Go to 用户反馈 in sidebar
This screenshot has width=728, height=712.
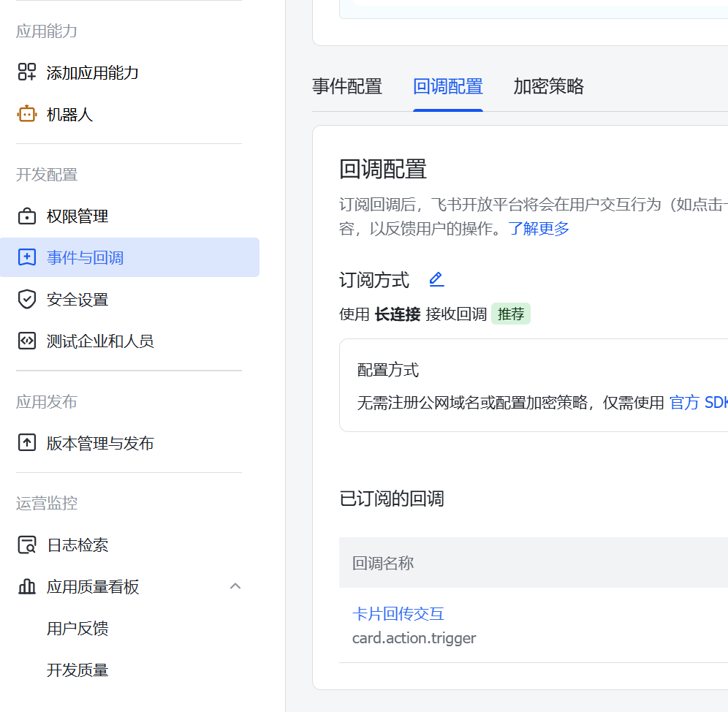[x=77, y=629]
